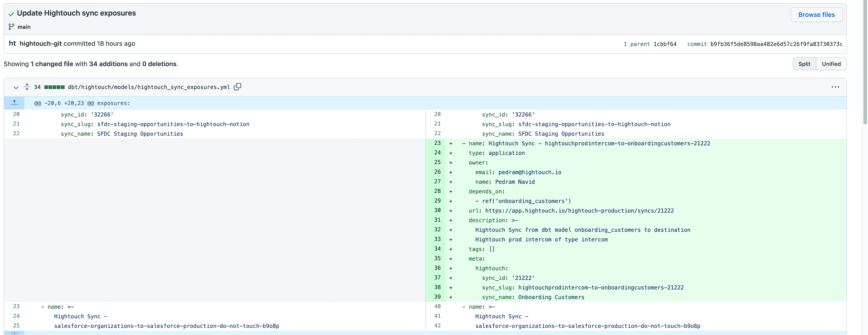
Task: Copy the changed file path
Action: (237, 87)
